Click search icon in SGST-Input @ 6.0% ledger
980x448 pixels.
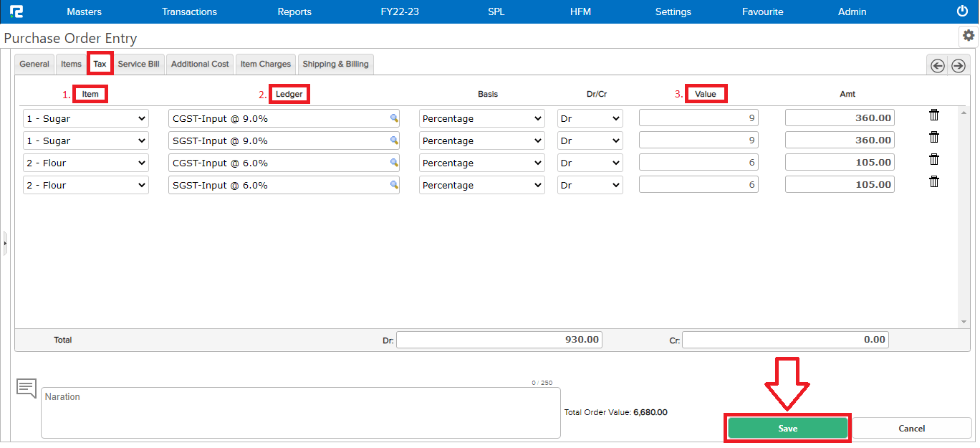(393, 185)
